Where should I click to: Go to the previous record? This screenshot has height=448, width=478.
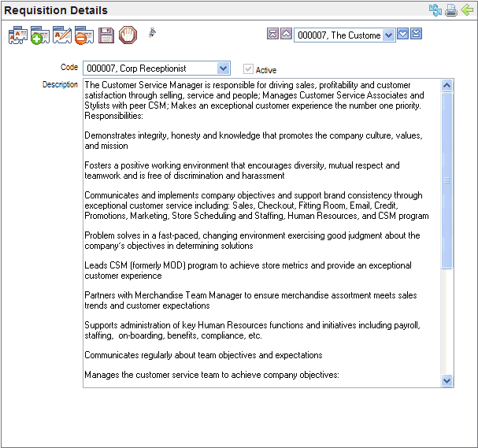(x=287, y=34)
